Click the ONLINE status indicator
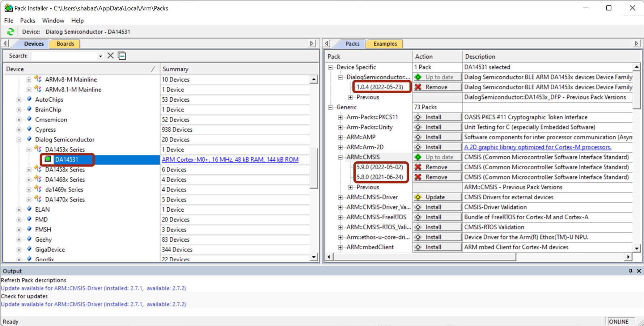 (x=619, y=322)
